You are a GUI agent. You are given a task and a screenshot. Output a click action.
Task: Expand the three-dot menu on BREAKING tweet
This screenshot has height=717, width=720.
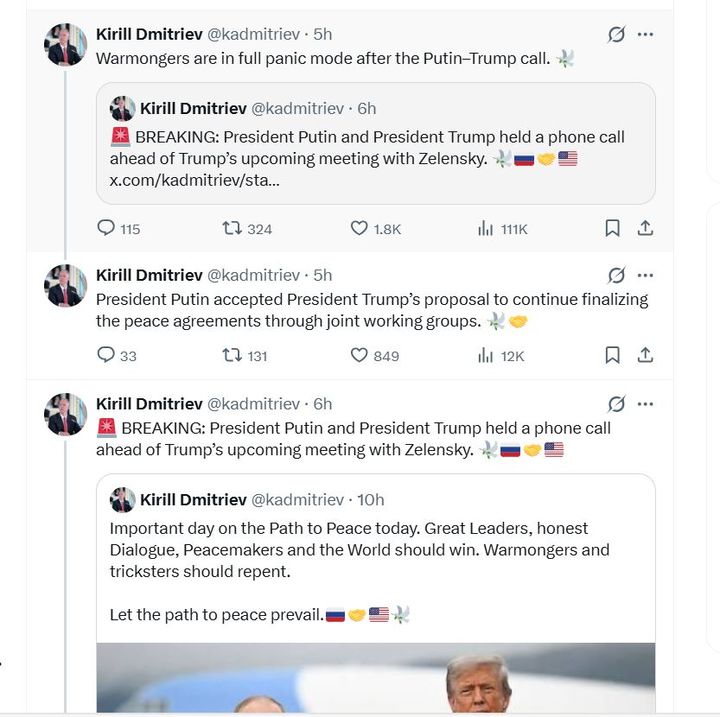pyautogui.click(x=645, y=404)
